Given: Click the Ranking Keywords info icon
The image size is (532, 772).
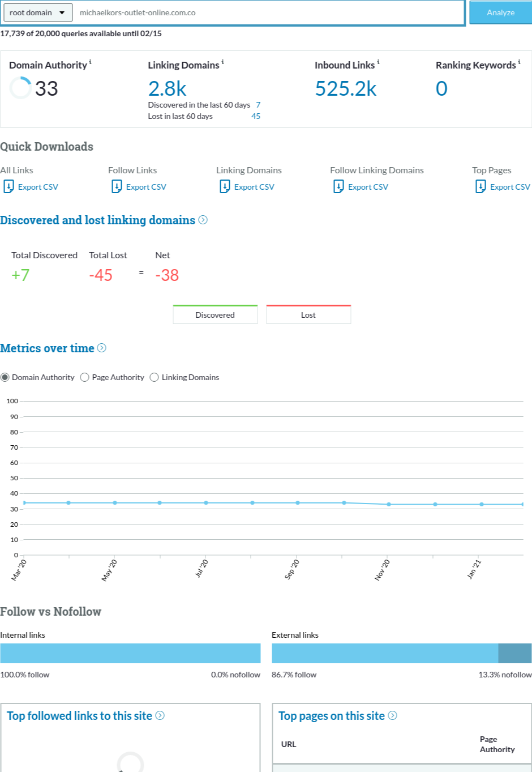Looking at the screenshot, I should click(519, 62).
